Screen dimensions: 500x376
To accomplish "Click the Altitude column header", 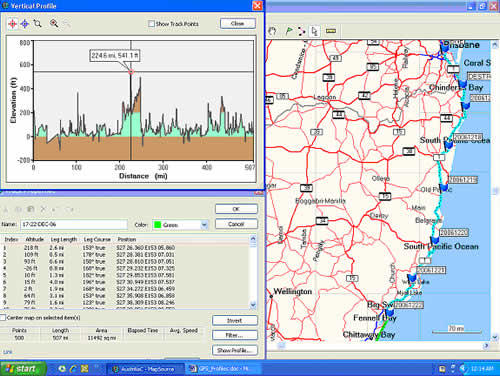I will click(x=35, y=239).
